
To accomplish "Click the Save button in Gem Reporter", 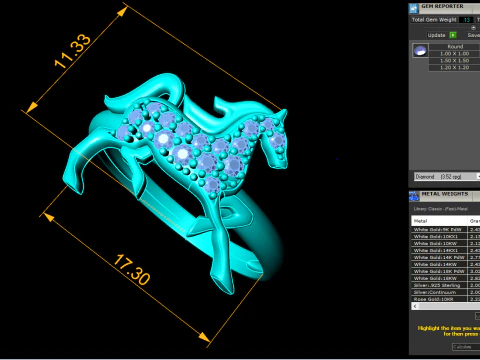I will pos(474,35).
